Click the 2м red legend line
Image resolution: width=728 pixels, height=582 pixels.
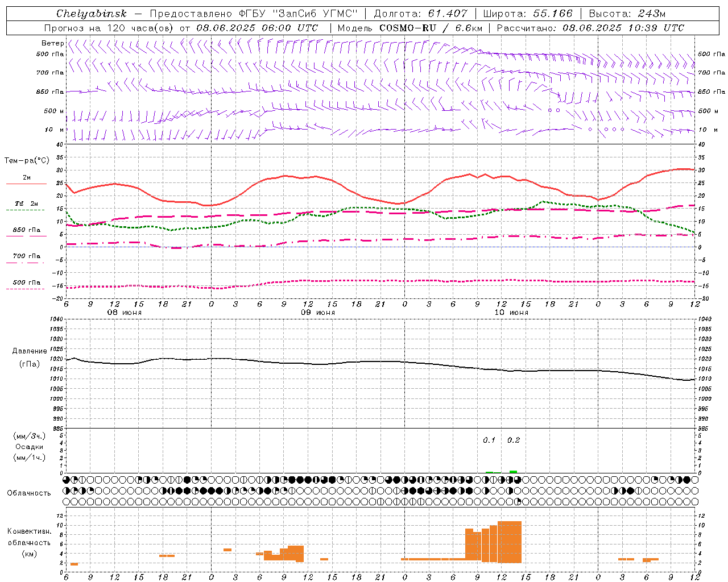(26, 184)
